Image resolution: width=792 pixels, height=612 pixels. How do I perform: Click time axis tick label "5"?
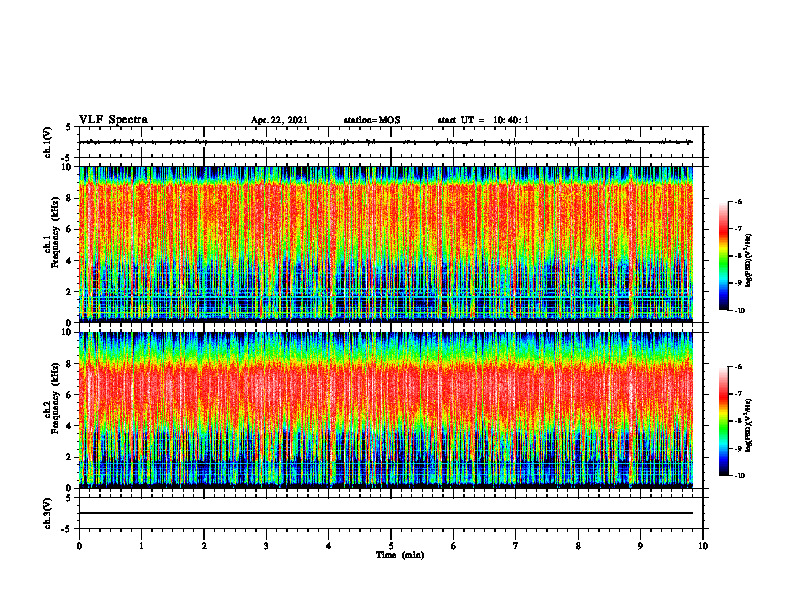(x=391, y=546)
